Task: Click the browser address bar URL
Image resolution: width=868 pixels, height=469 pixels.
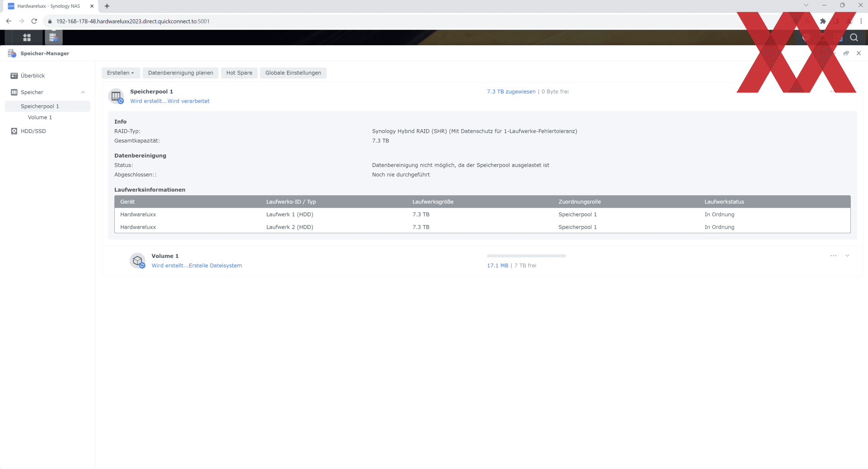Action: click(133, 21)
